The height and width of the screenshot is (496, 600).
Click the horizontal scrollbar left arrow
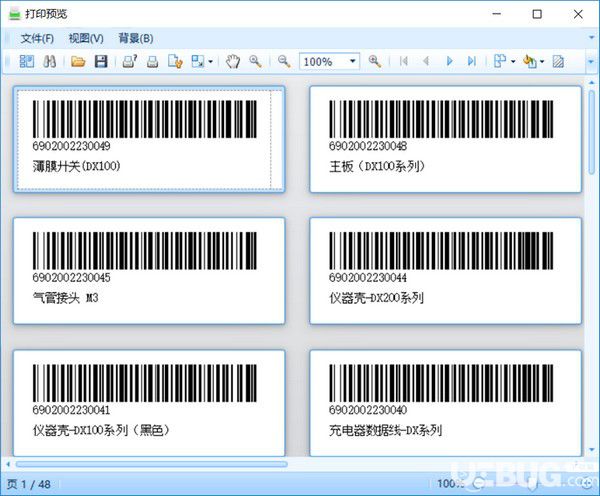(8, 464)
